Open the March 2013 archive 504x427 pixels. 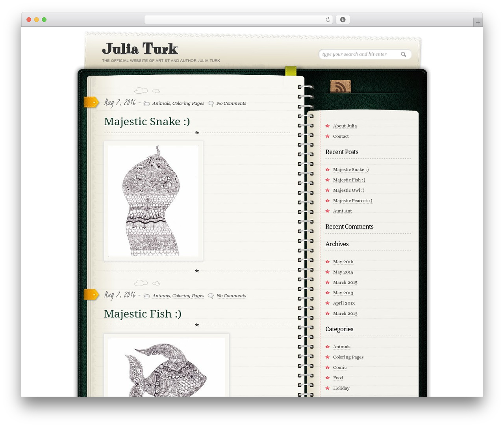pos(345,314)
